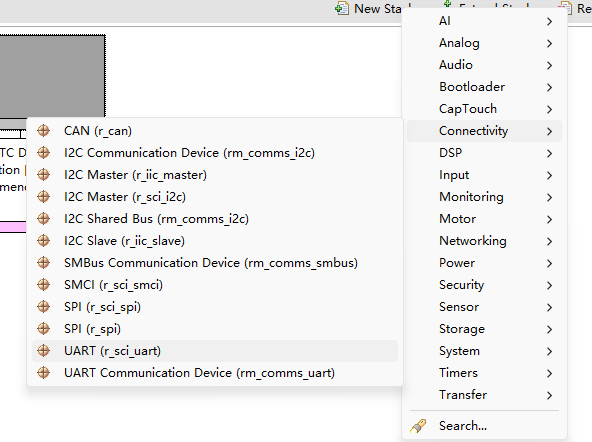
Task: Click the icon beside SPI (r_sci_spi)
Action: (x=43, y=306)
